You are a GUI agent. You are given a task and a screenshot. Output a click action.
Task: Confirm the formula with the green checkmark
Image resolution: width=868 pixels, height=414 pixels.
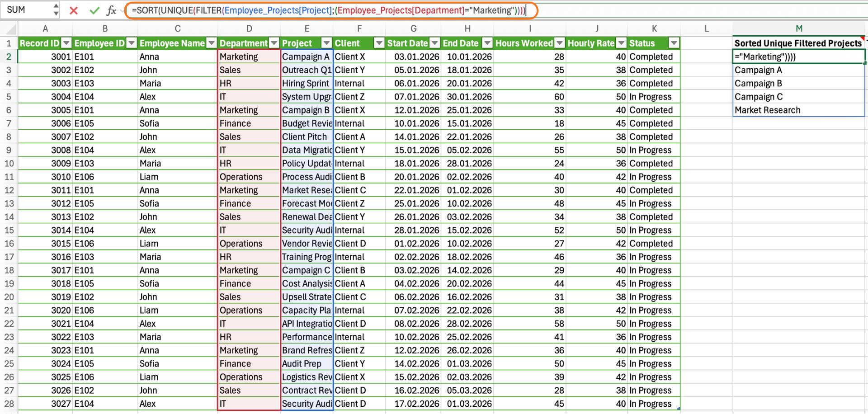[94, 10]
